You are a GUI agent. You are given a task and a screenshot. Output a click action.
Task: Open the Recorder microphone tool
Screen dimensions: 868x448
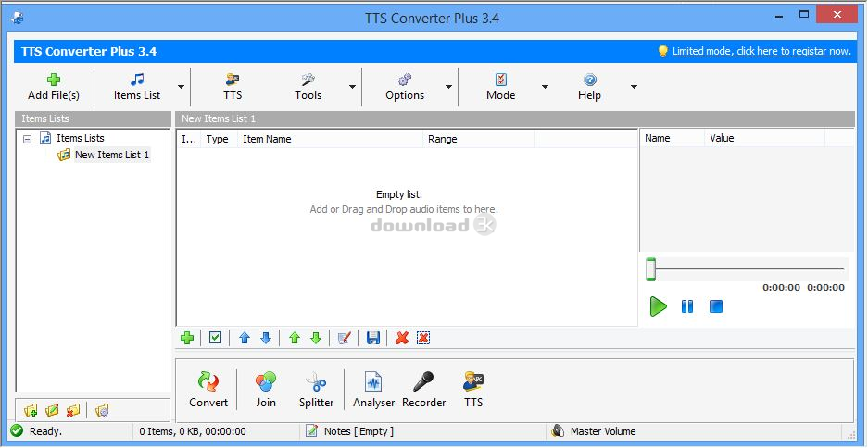pyautogui.click(x=423, y=390)
